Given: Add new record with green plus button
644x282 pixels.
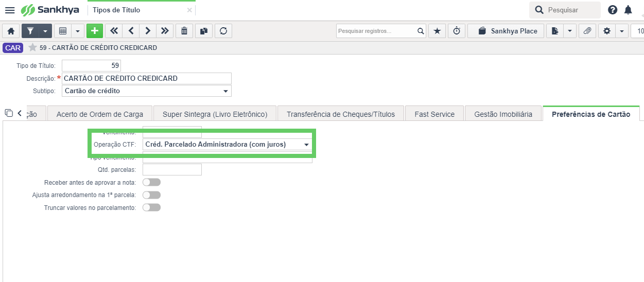Looking at the screenshot, I should (x=95, y=31).
